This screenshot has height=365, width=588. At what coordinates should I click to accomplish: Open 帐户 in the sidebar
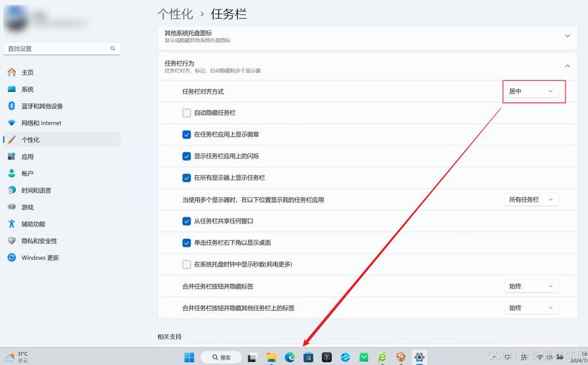(61, 173)
